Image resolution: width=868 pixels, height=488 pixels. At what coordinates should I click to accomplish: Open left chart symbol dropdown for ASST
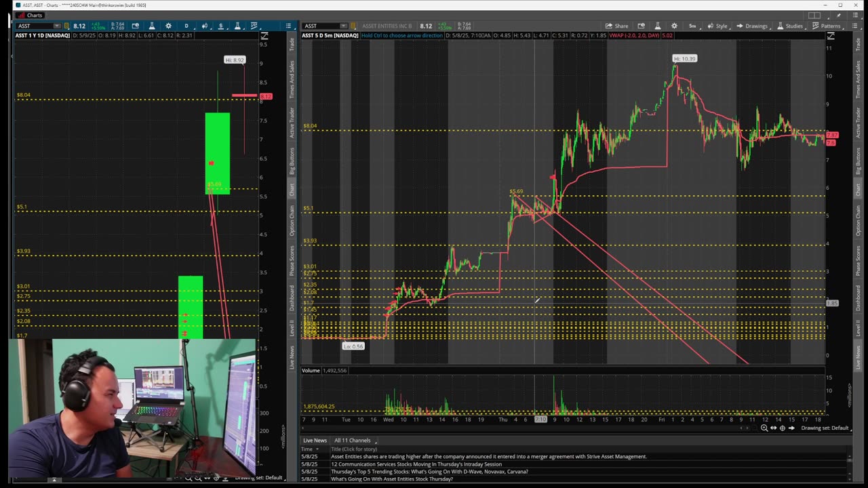pyautogui.click(x=57, y=26)
